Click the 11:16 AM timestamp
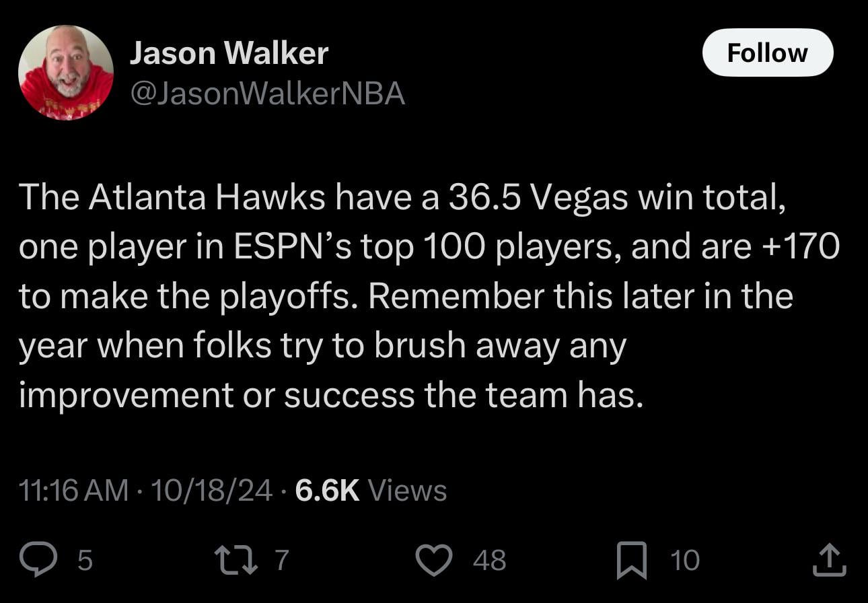868x603 pixels. pos(73,491)
